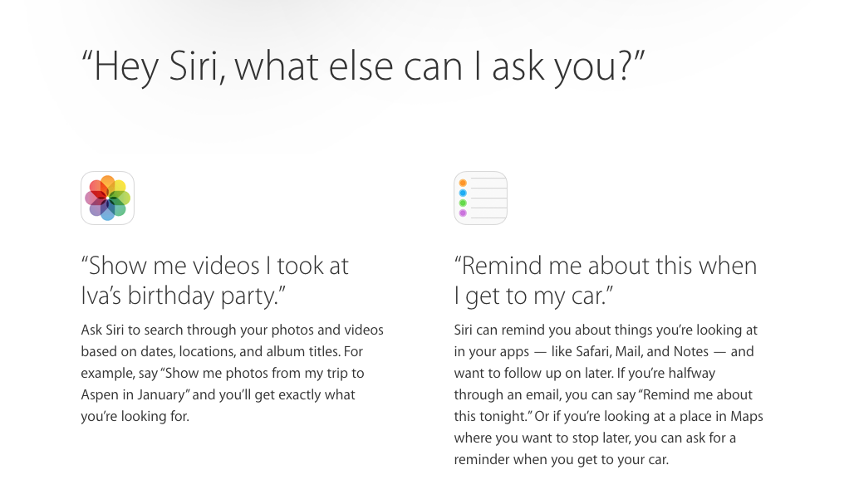
Task: Click the red petal of Photos icon
Action: click(x=96, y=187)
